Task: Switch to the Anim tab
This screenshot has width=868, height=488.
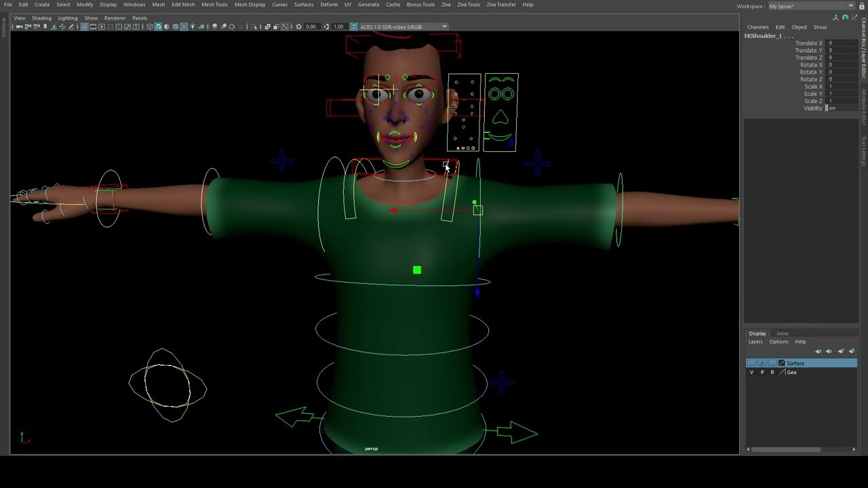Action: pyautogui.click(x=783, y=333)
